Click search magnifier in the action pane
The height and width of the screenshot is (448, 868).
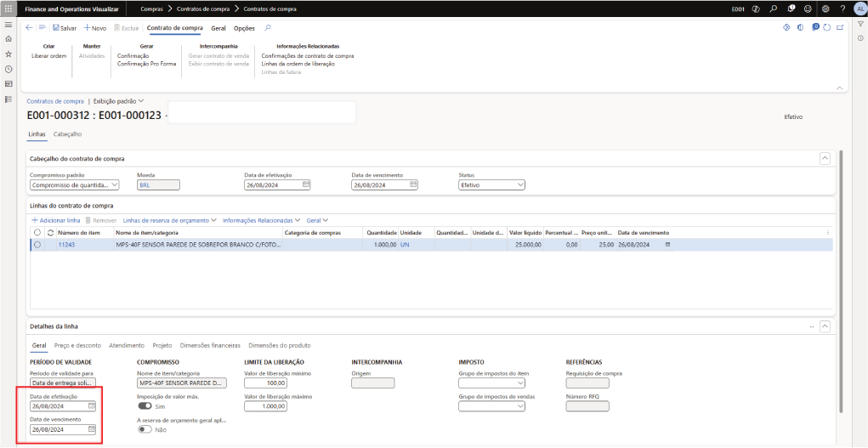268,27
